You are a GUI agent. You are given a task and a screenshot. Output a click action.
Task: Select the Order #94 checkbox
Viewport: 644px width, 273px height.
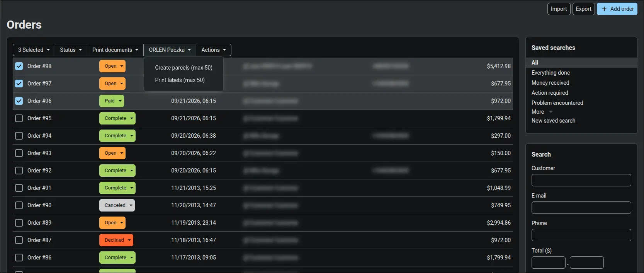(x=19, y=136)
